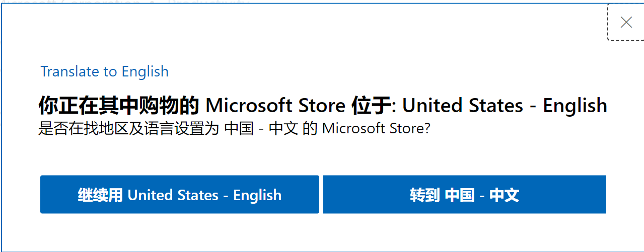Click "Microsoft Store?" ending the subtitle
The image size is (644, 252).
[376, 129]
